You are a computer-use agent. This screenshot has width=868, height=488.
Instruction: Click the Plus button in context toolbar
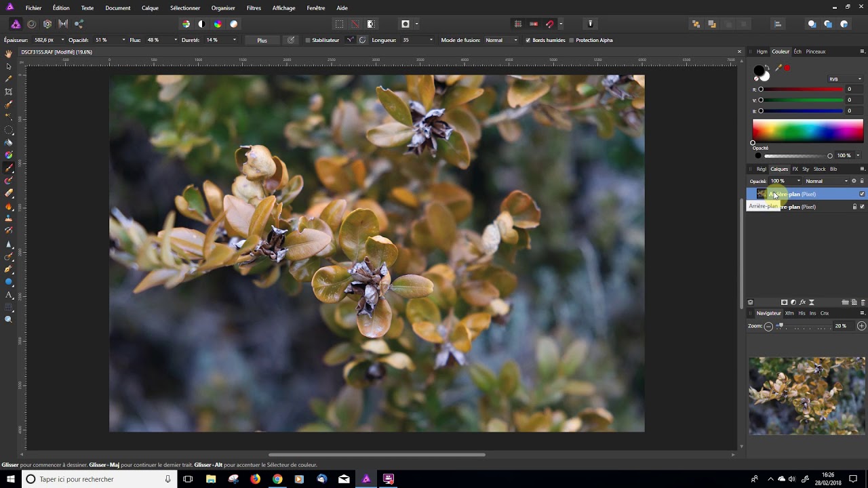pos(262,40)
